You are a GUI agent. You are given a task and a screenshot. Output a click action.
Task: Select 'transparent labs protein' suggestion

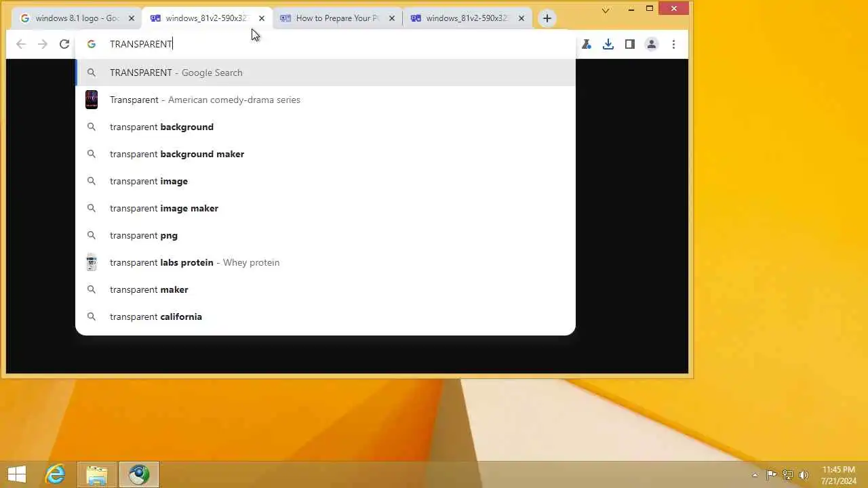pyautogui.click(x=325, y=262)
